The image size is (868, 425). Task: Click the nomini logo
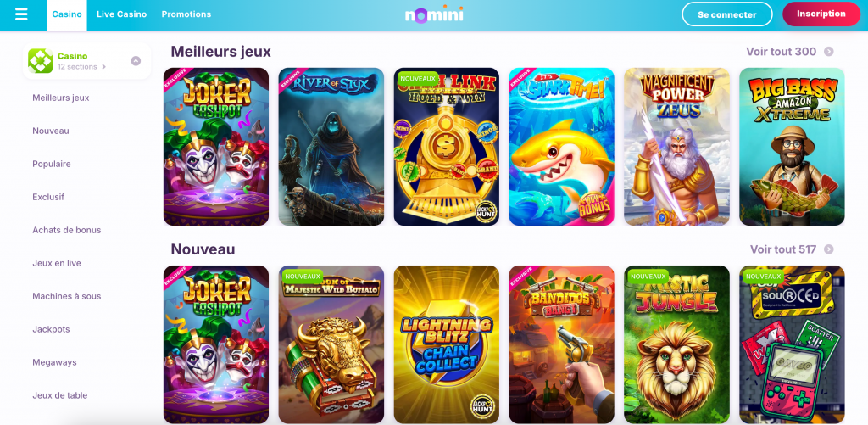point(434,14)
